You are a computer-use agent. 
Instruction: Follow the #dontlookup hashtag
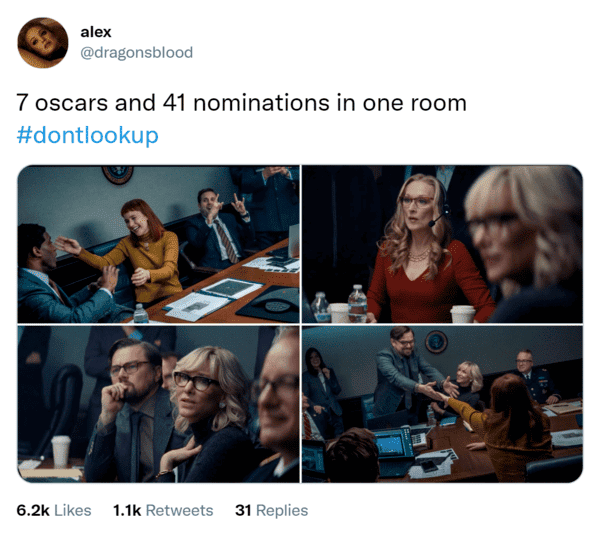[88, 135]
